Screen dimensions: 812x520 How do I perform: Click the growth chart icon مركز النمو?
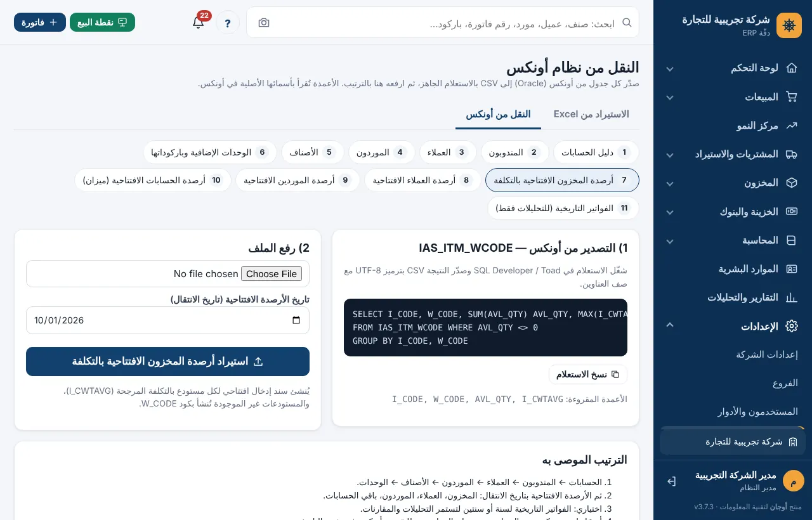coord(791,126)
